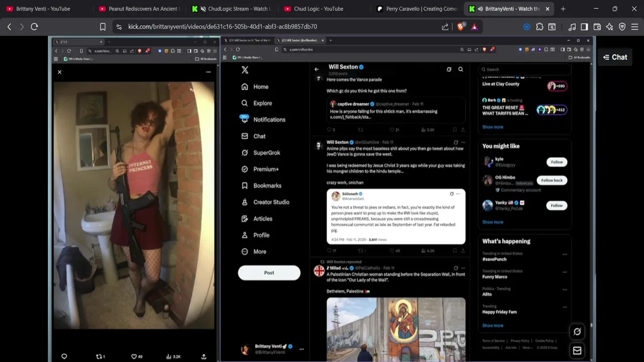Open Profile in the X sidebar
Viewport: 644px width, 362px height.
tap(255, 235)
